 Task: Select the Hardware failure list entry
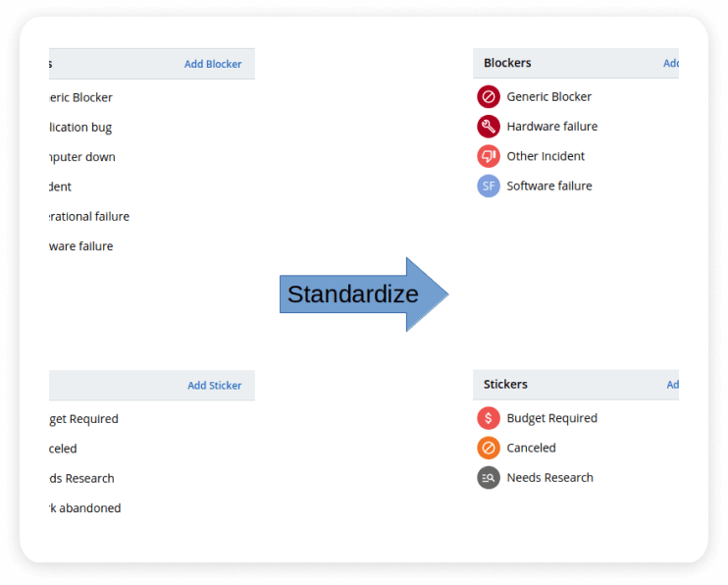click(x=552, y=127)
